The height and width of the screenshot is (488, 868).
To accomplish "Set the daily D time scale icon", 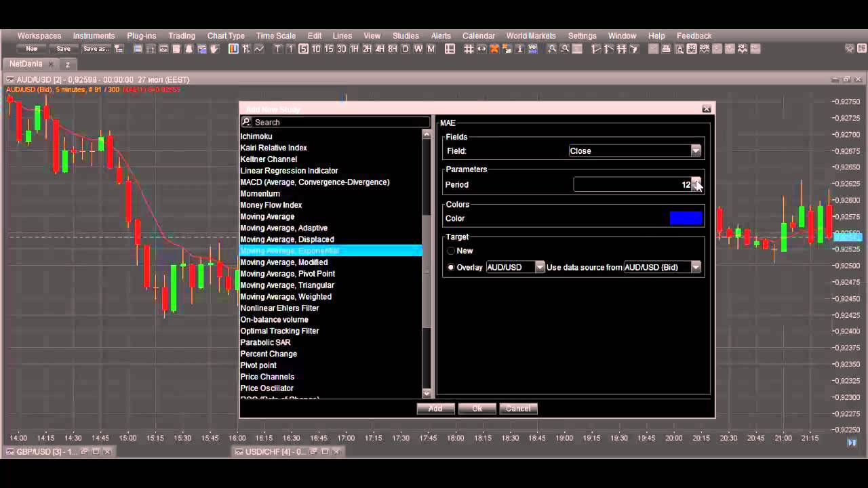I will click(x=406, y=49).
